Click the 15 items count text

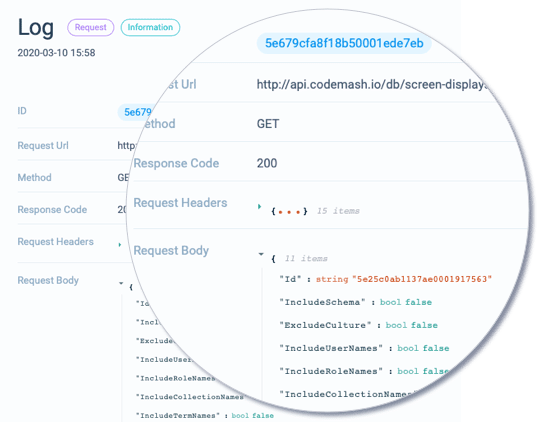pos(338,211)
